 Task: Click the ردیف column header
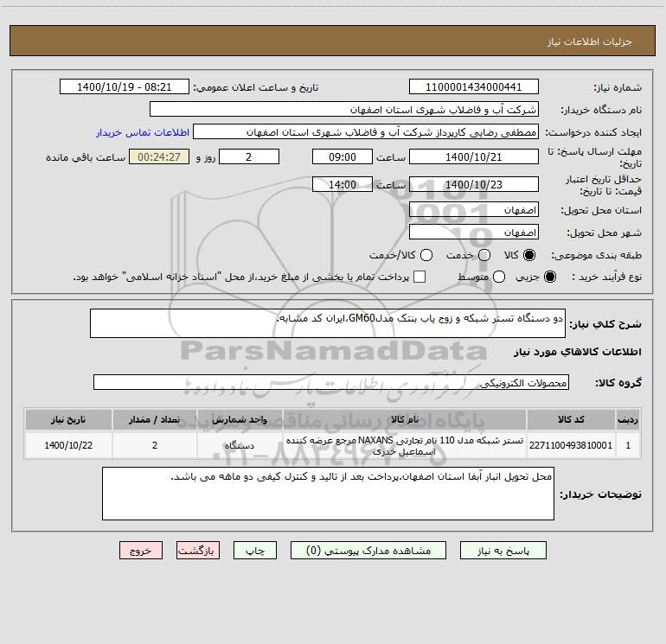click(628, 419)
